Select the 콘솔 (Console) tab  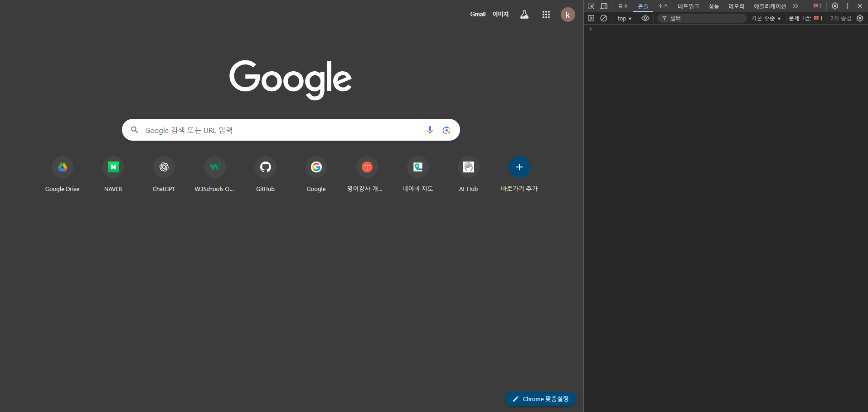click(643, 6)
